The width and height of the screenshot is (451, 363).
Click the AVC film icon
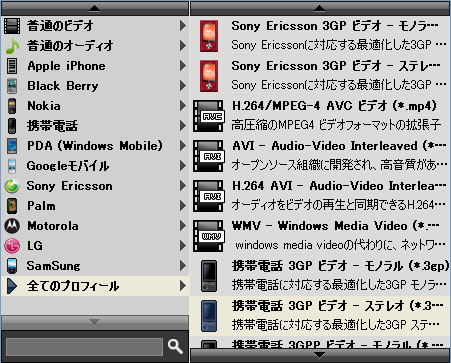click(x=209, y=116)
